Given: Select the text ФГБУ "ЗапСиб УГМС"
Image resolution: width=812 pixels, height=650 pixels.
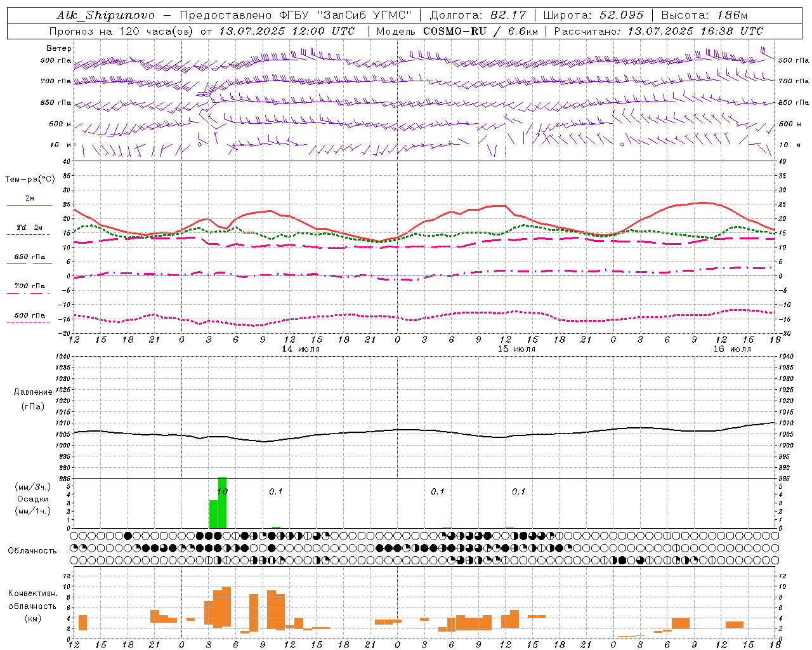Looking at the screenshot, I should [345, 15].
